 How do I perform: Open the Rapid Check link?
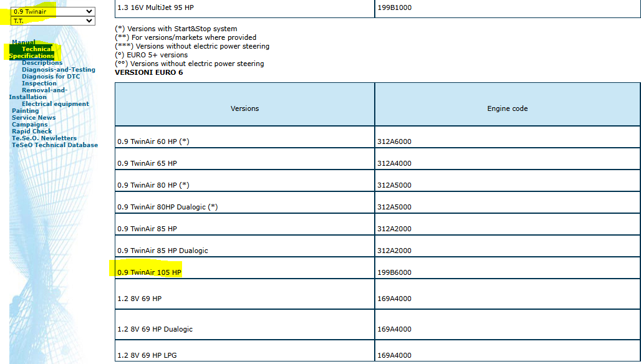(32, 132)
